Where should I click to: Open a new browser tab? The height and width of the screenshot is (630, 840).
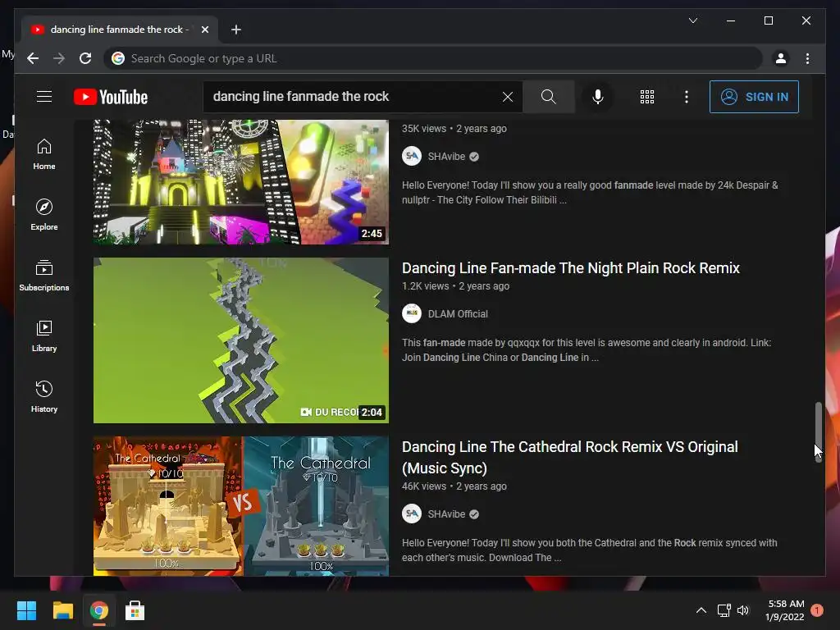point(236,30)
